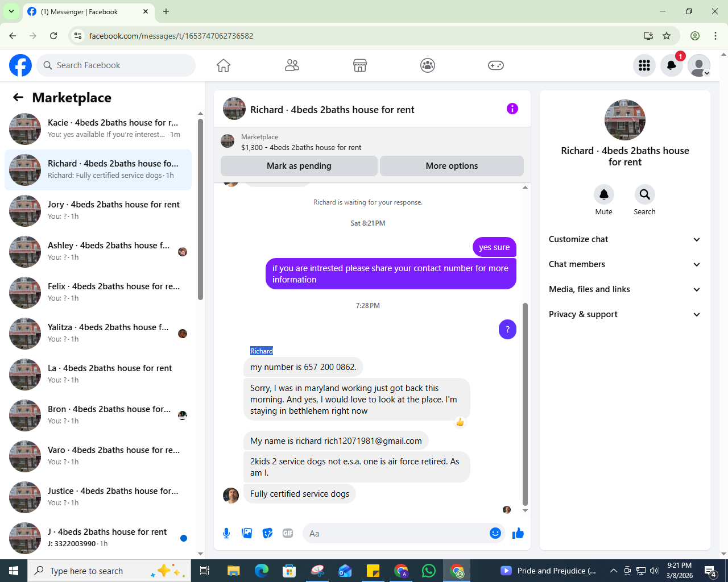Open File Explorer from the taskbar
This screenshot has width=728, height=582.
coord(233,571)
